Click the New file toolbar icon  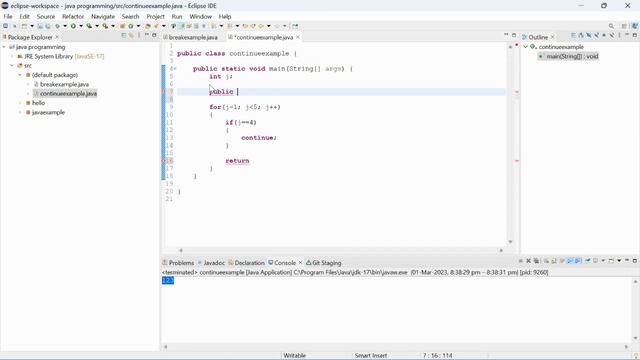tap(24, 26)
